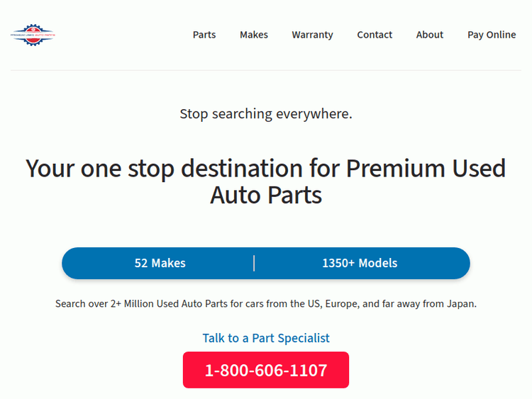Click the horizontal separator line under the navbar
532x399 pixels.
(x=266, y=70)
